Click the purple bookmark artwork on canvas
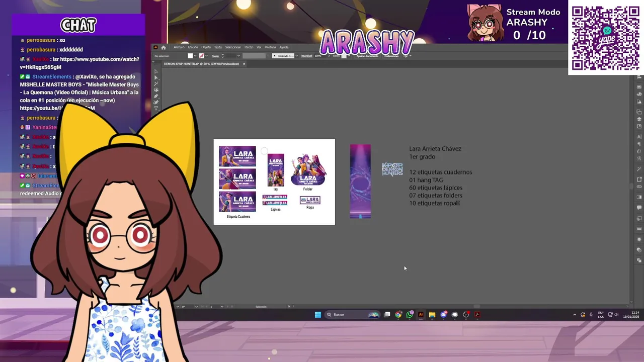644x362 pixels. (x=360, y=182)
